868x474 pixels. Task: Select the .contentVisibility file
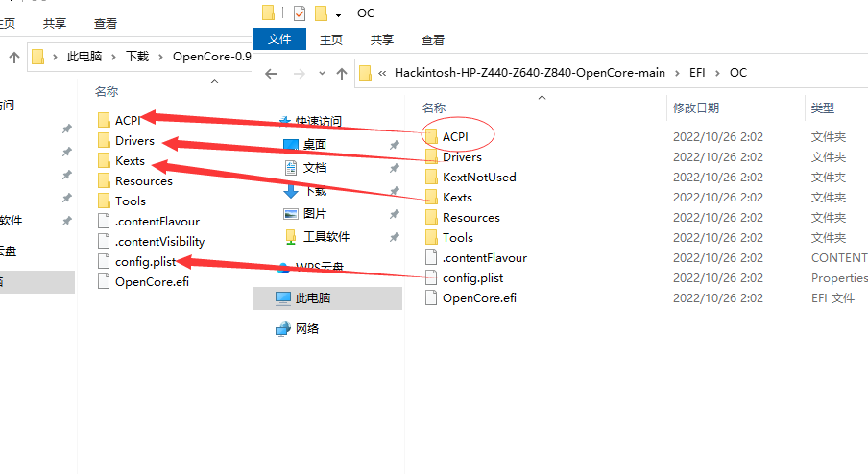point(159,241)
